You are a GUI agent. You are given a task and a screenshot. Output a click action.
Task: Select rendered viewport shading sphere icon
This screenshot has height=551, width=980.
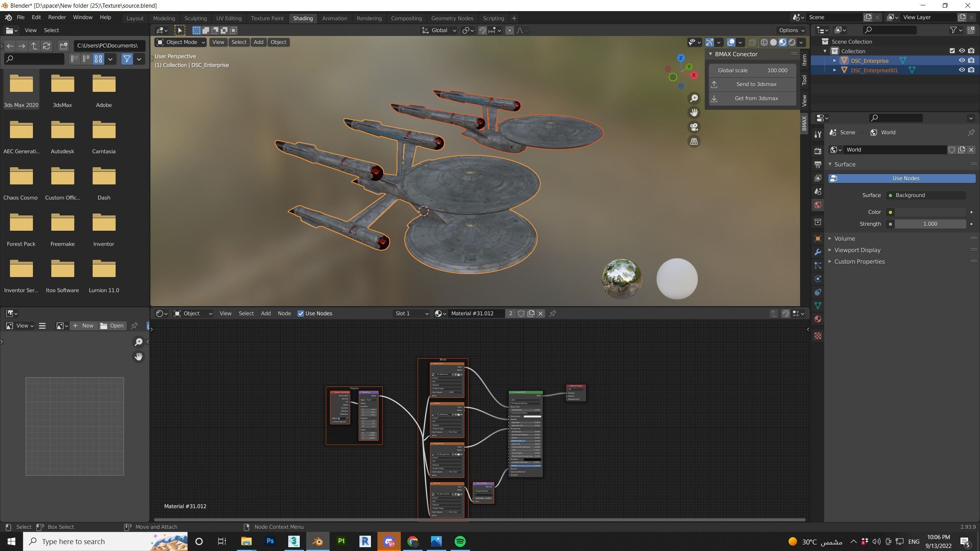(792, 42)
